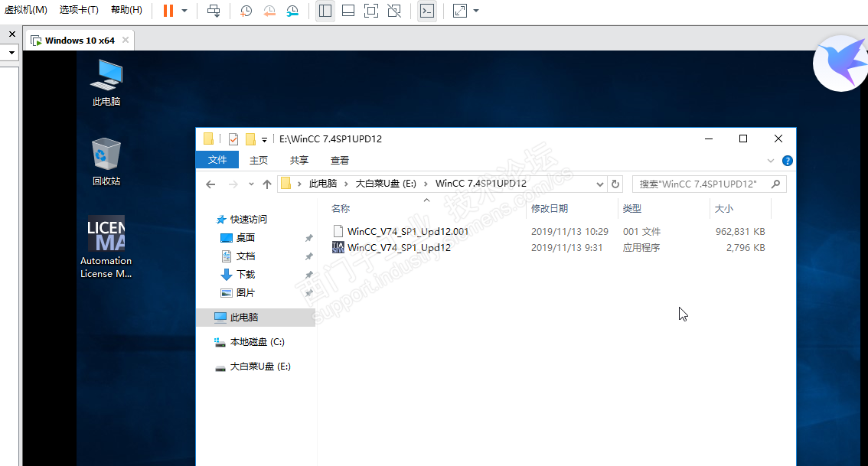Open the address bar history dropdown
This screenshot has height=466, width=868.
point(599,184)
